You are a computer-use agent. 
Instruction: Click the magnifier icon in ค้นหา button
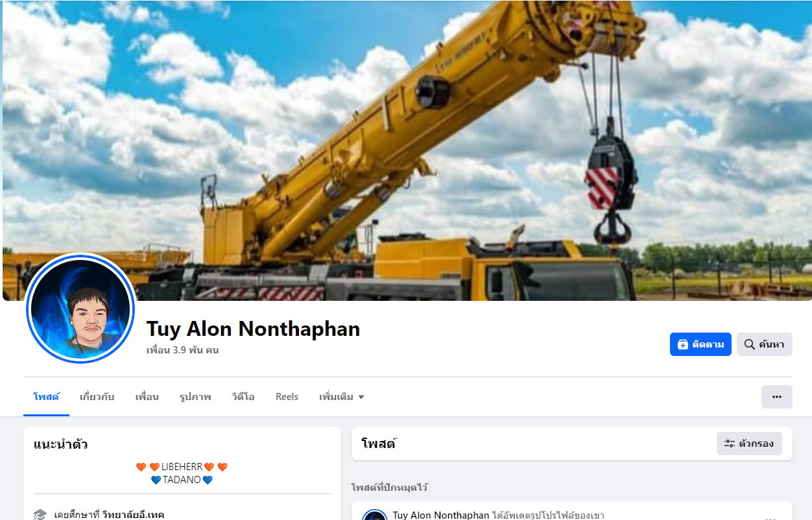tap(749, 344)
